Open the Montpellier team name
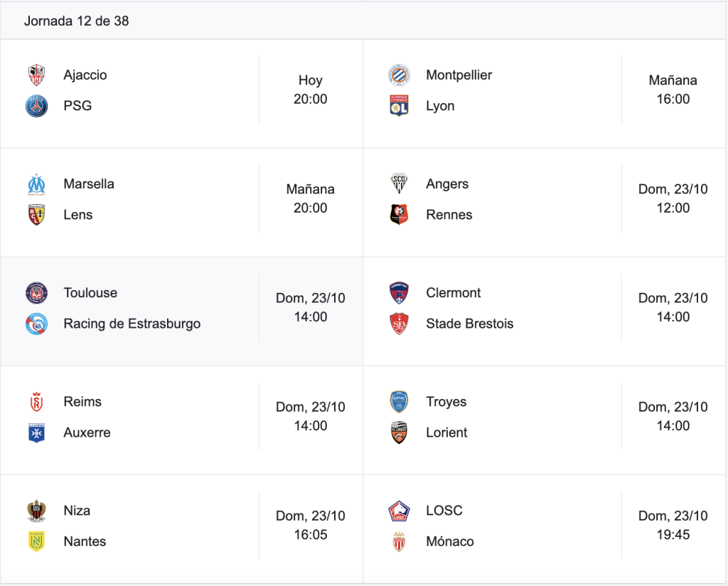 [459, 75]
